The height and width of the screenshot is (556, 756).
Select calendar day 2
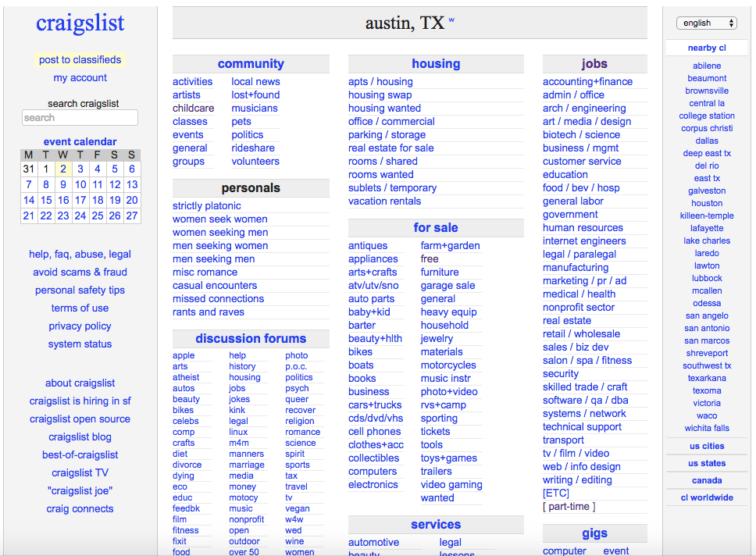coord(63,169)
